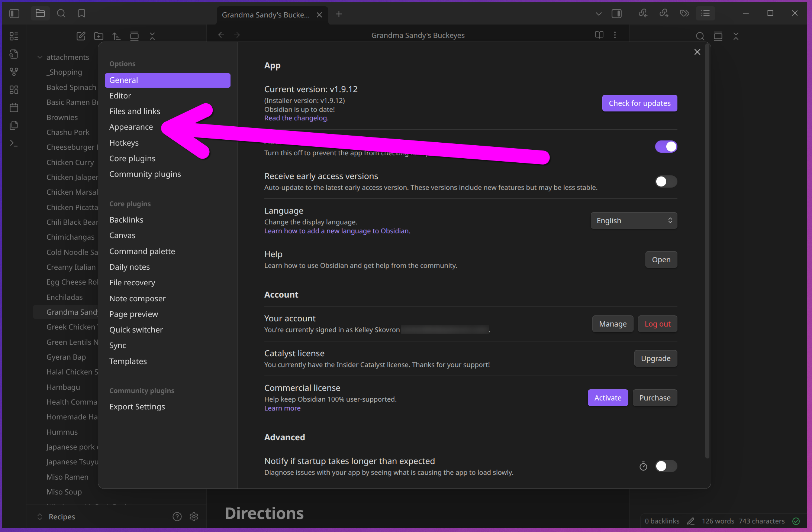812x532 pixels.
Task: Click the settings gear near Recipes vault
Action: pos(194,517)
